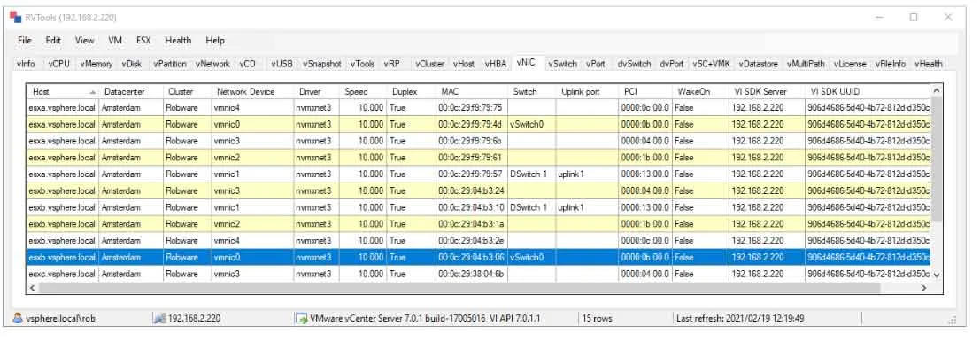Switch to the vSC+VMK tab
This screenshot has height=349, width=980.
[711, 64]
